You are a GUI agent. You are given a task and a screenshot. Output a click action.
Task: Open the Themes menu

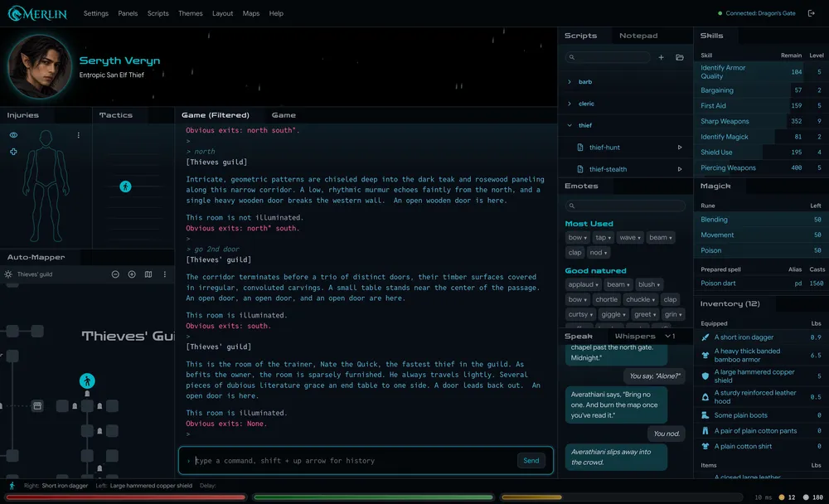191,13
